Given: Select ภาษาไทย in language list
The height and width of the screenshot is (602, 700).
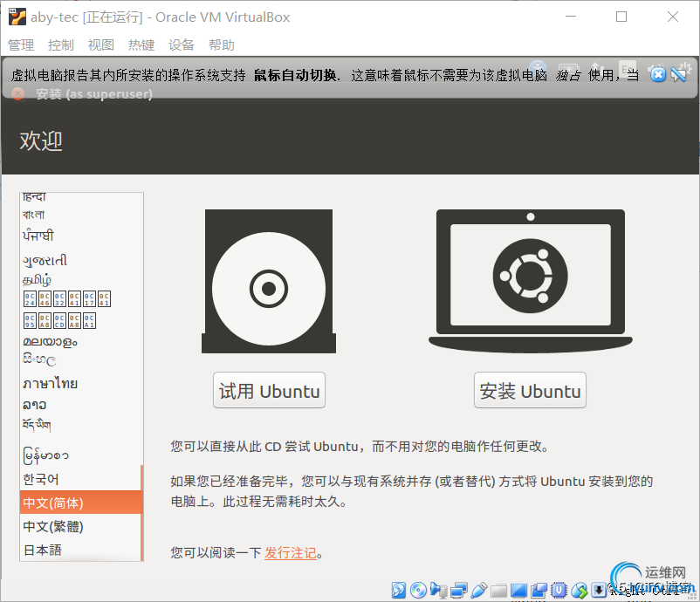Looking at the screenshot, I should [x=80, y=383].
